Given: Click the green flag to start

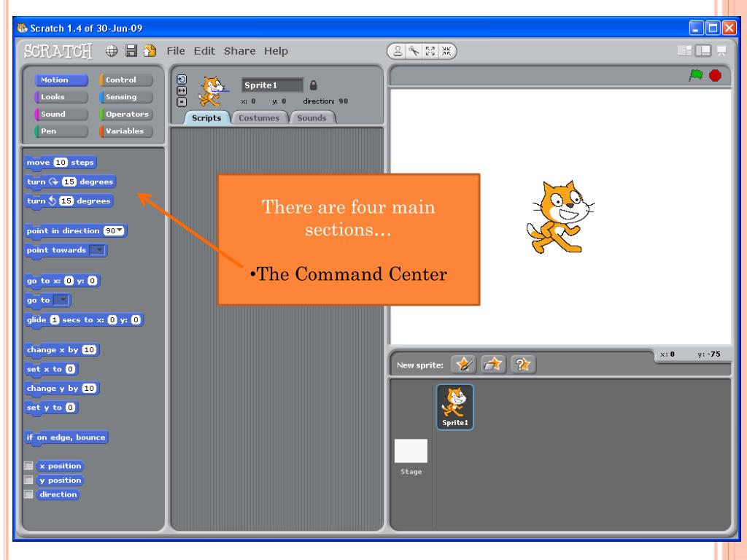Looking at the screenshot, I should (695, 75).
